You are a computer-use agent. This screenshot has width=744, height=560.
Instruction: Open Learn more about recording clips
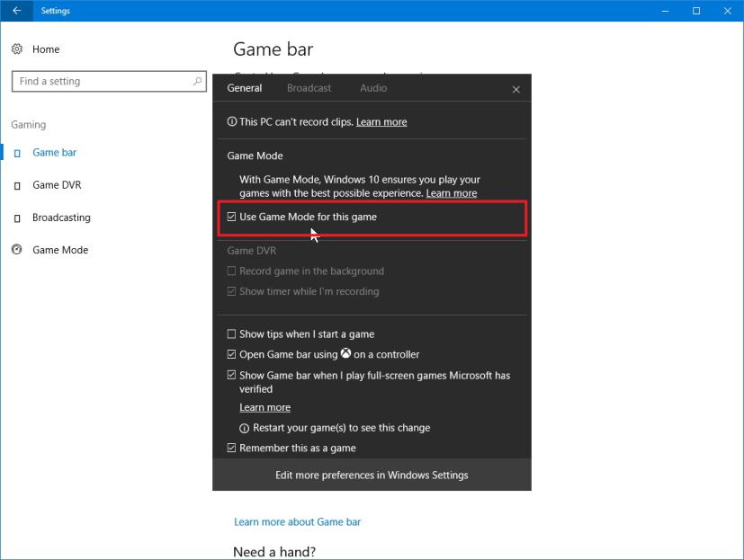pyautogui.click(x=381, y=122)
